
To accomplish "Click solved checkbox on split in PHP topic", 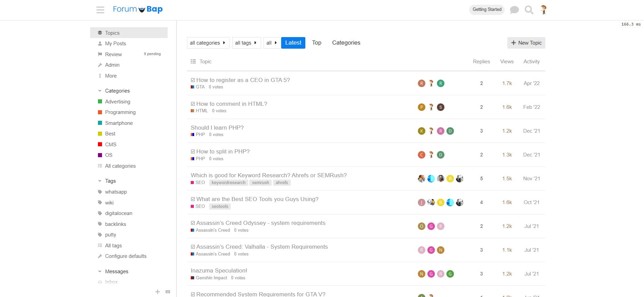I will coord(193,152).
